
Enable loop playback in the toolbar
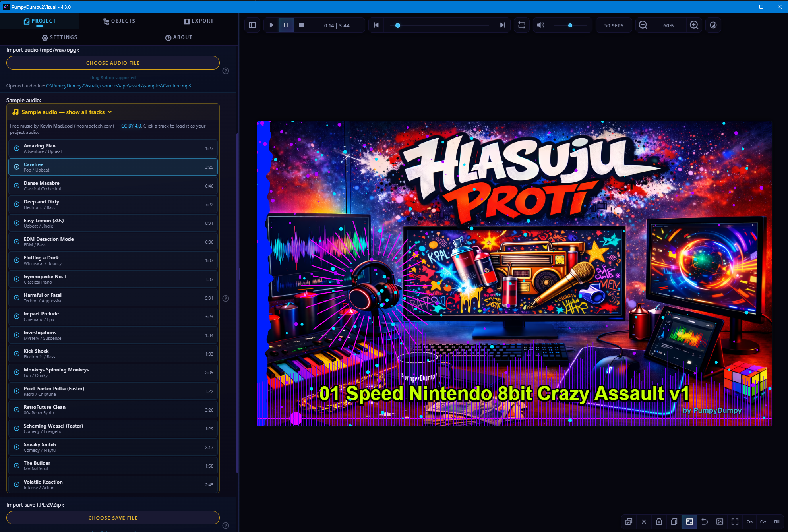pyautogui.click(x=522, y=25)
